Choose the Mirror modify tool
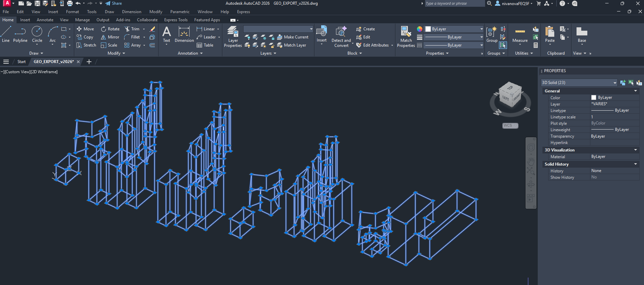Viewport: 644px width, 285px height. click(110, 37)
